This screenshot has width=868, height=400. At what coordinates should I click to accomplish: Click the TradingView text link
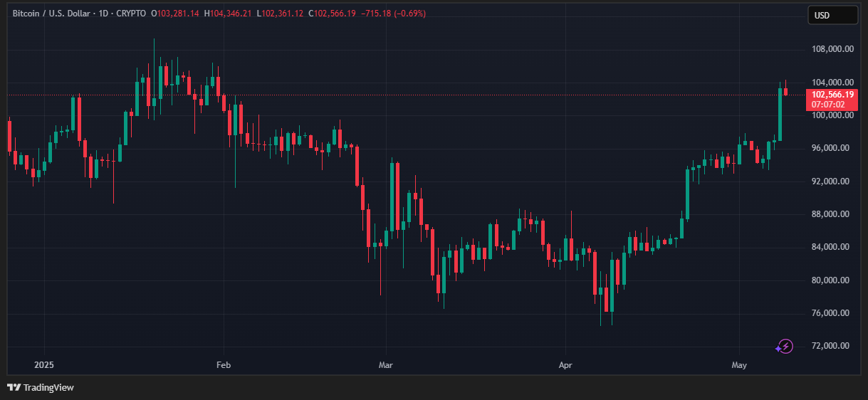coord(48,388)
